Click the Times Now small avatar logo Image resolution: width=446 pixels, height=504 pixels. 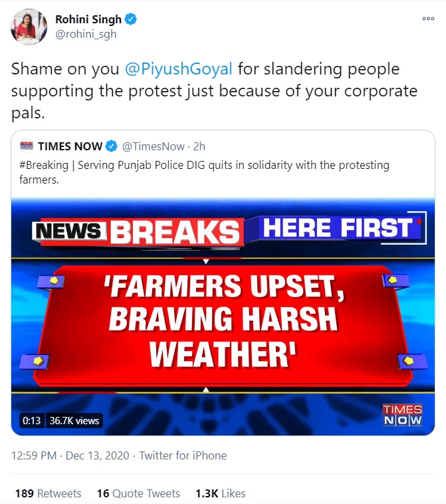pyautogui.click(x=27, y=146)
